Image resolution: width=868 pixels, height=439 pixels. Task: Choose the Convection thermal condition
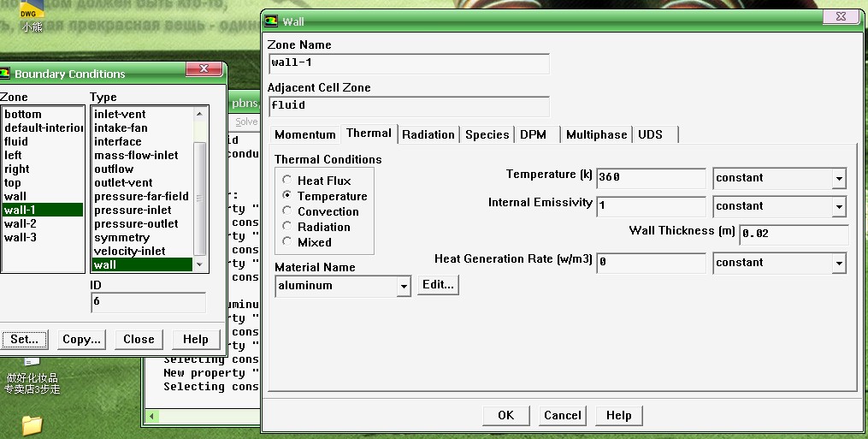287,211
